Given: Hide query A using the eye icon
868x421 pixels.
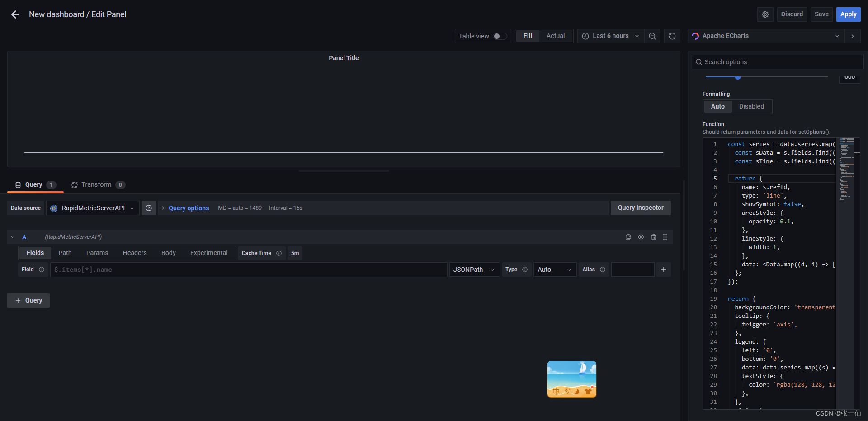Looking at the screenshot, I should click(641, 237).
